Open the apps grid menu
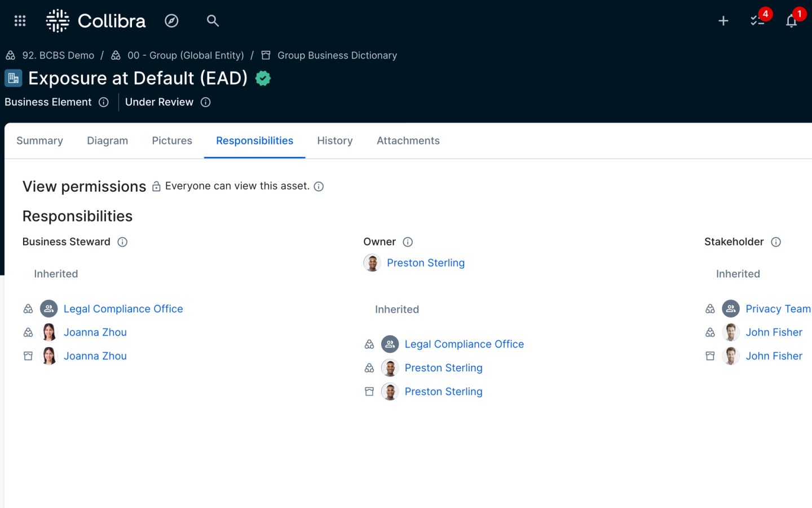The height and width of the screenshot is (508, 812). click(20, 21)
